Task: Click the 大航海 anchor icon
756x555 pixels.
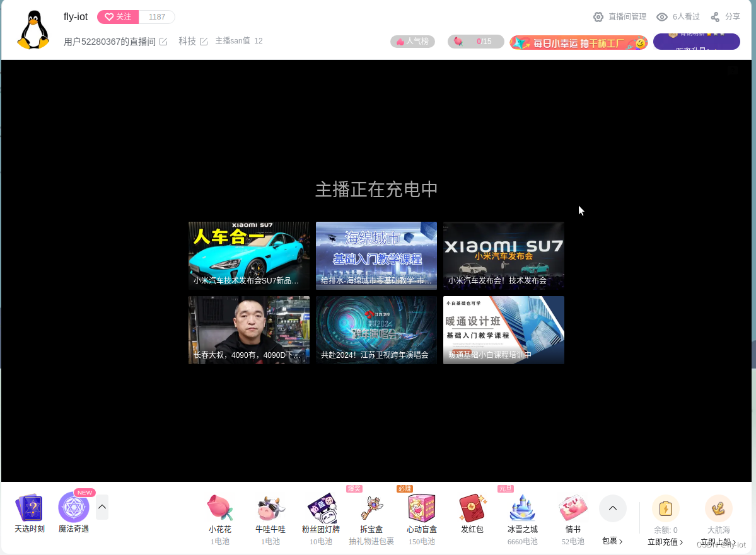Action: tap(718, 508)
